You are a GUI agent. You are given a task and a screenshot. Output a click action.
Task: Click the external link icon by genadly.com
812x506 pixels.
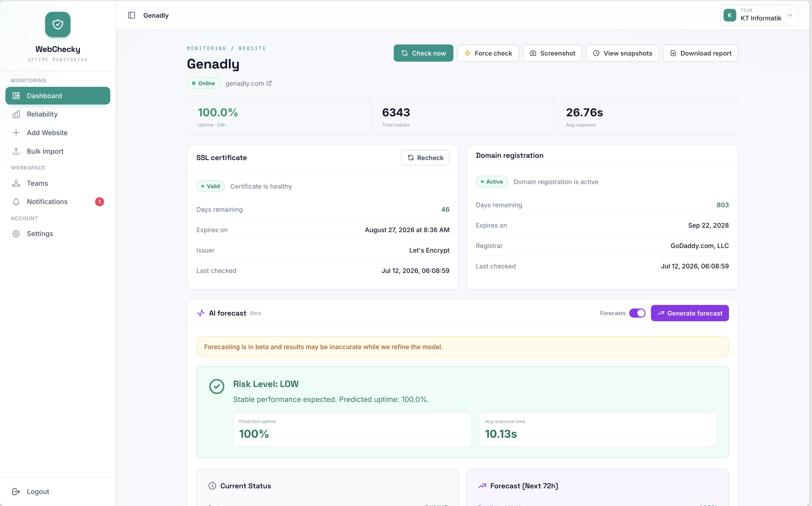[269, 83]
